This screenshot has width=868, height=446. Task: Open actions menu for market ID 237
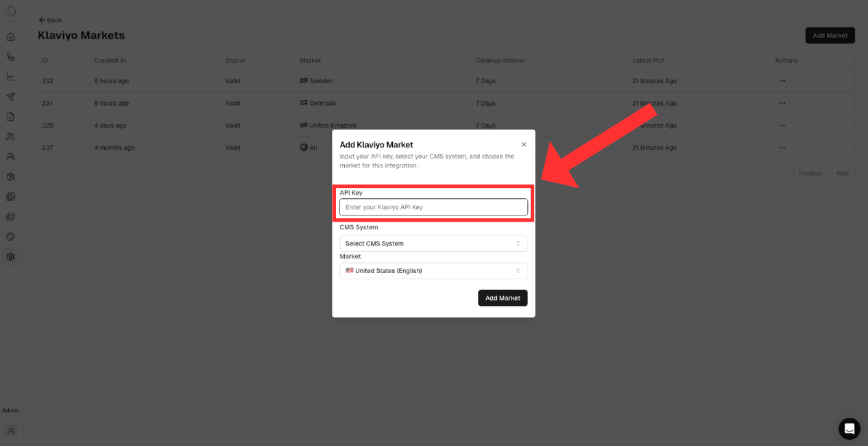pos(782,148)
